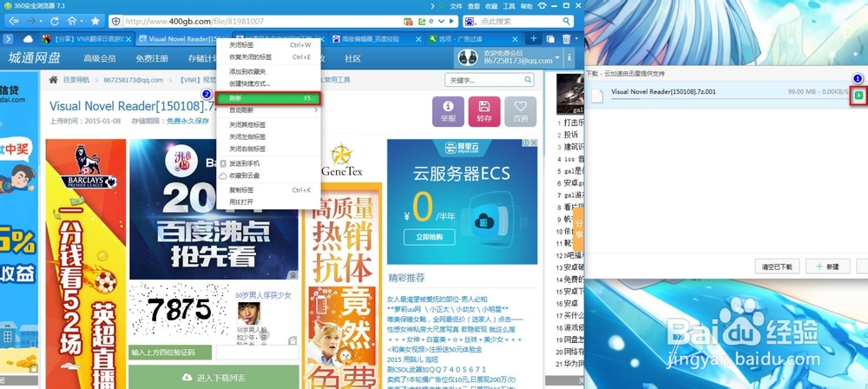Click the star favorites icon in toolbar
Viewport: 868px width, 389px height.
coord(95,21)
